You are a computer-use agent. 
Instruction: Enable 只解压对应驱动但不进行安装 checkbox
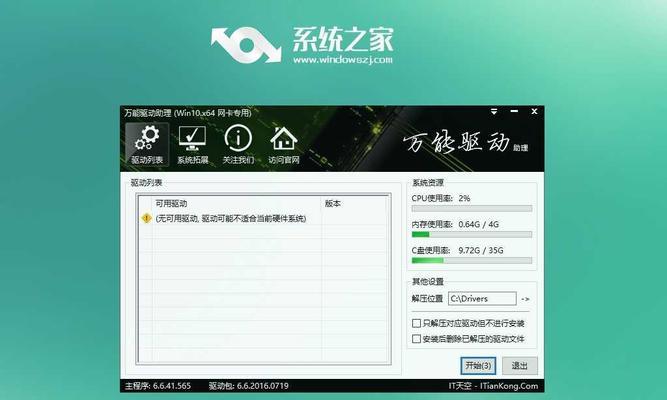click(416, 323)
